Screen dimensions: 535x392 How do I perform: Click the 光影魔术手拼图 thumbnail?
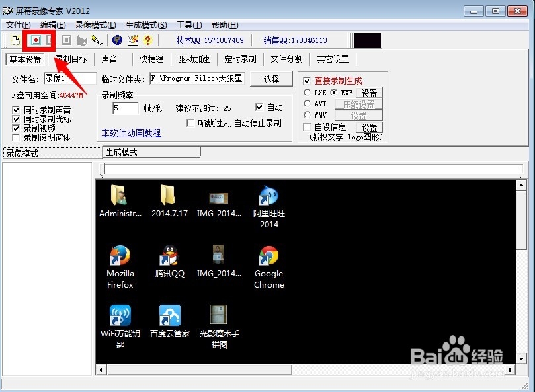(219, 314)
